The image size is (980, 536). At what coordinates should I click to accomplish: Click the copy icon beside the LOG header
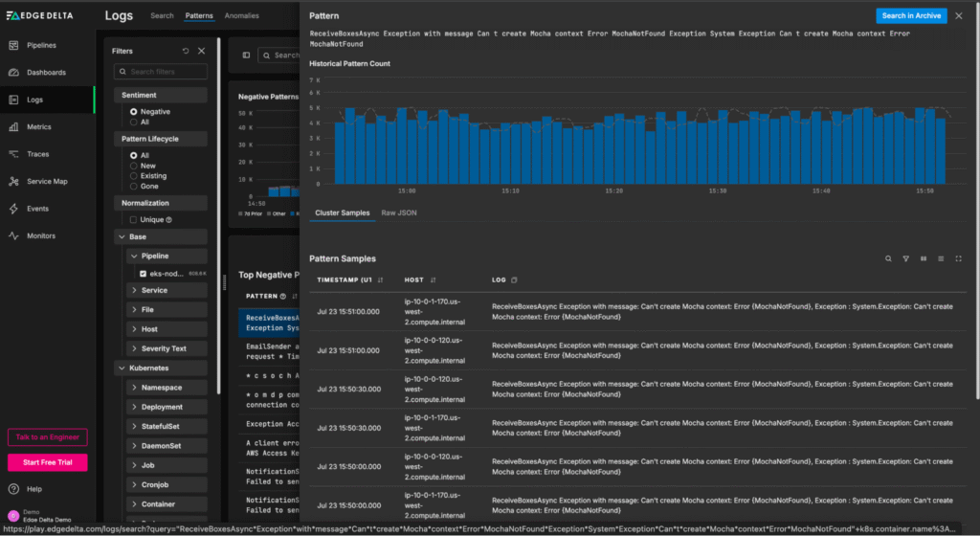pos(515,280)
